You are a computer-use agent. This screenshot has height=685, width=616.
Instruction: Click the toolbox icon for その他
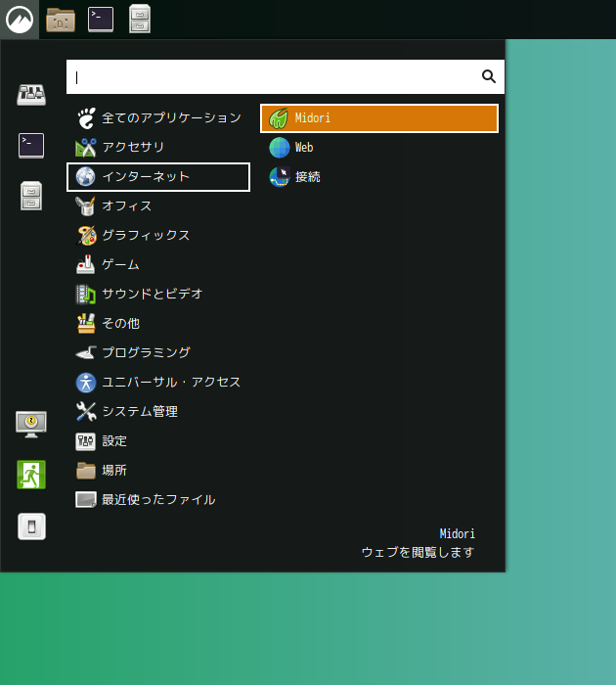[x=86, y=323]
